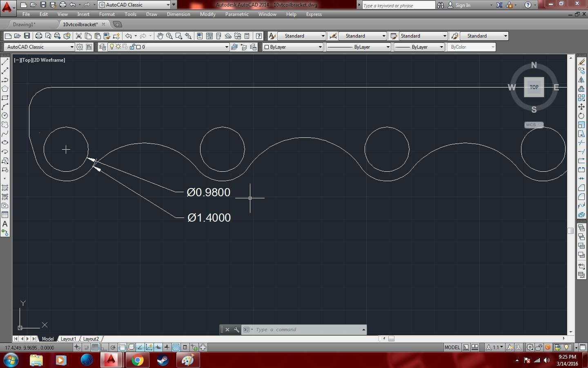Switch to the Layout1 tab
Viewport: 588px width, 368px height.
[x=68, y=339]
